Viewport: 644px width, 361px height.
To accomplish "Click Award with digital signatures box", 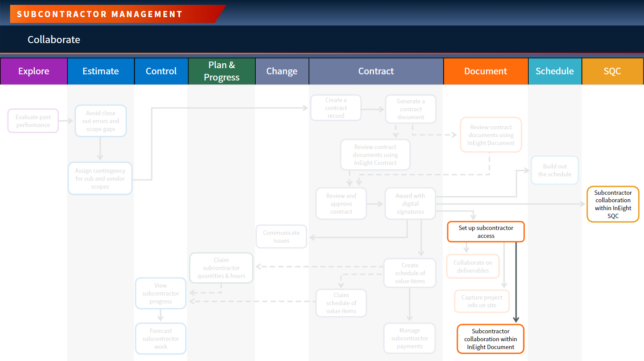I will [x=410, y=204].
